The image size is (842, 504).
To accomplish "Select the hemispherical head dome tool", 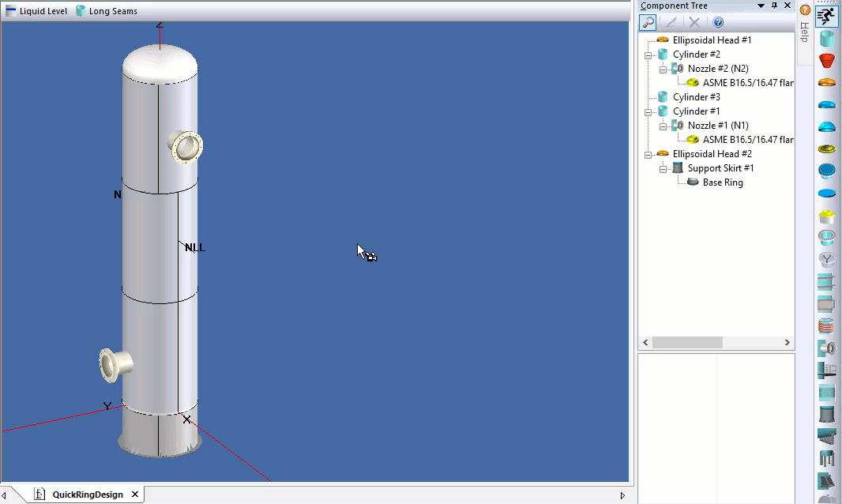I will click(x=827, y=126).
